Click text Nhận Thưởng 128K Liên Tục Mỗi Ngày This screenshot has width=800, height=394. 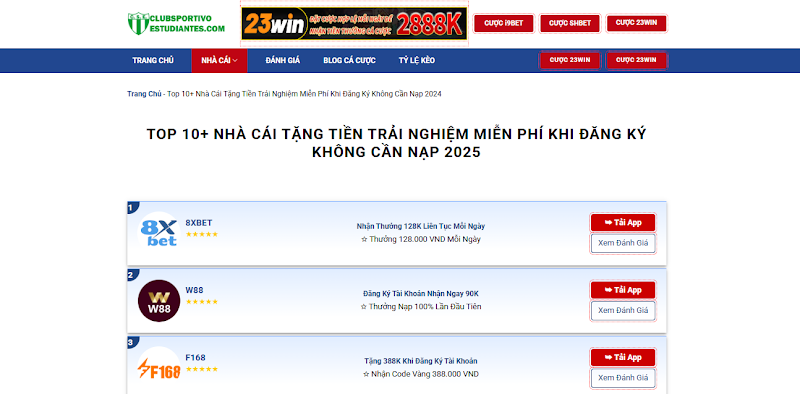421,226
